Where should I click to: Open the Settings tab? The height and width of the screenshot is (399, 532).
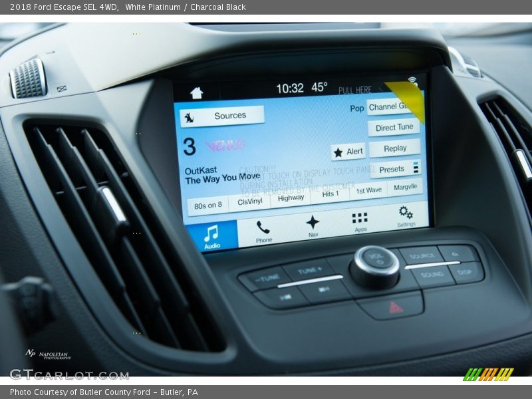coord(406,217)
